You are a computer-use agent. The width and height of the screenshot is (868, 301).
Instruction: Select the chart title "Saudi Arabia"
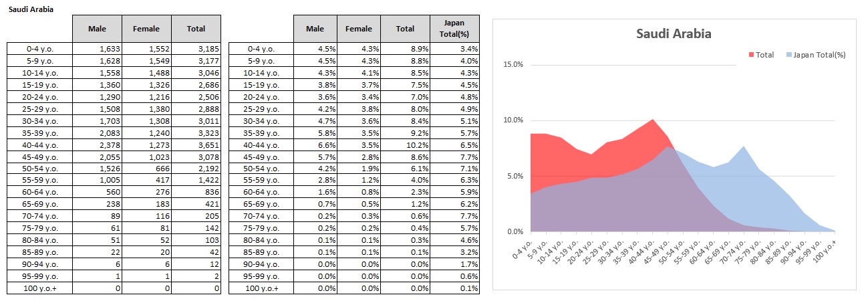(x=674, y=33)
